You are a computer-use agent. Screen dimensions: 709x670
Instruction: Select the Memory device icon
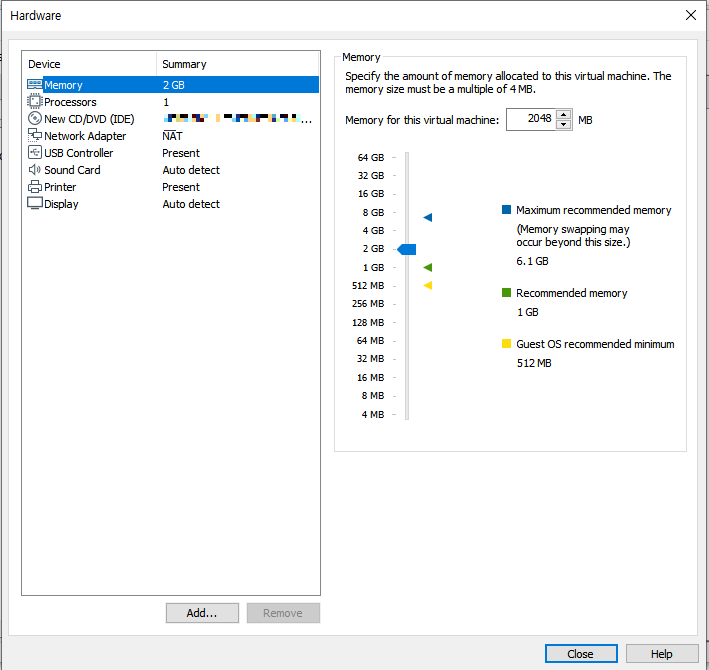click(x=34, y=85)
